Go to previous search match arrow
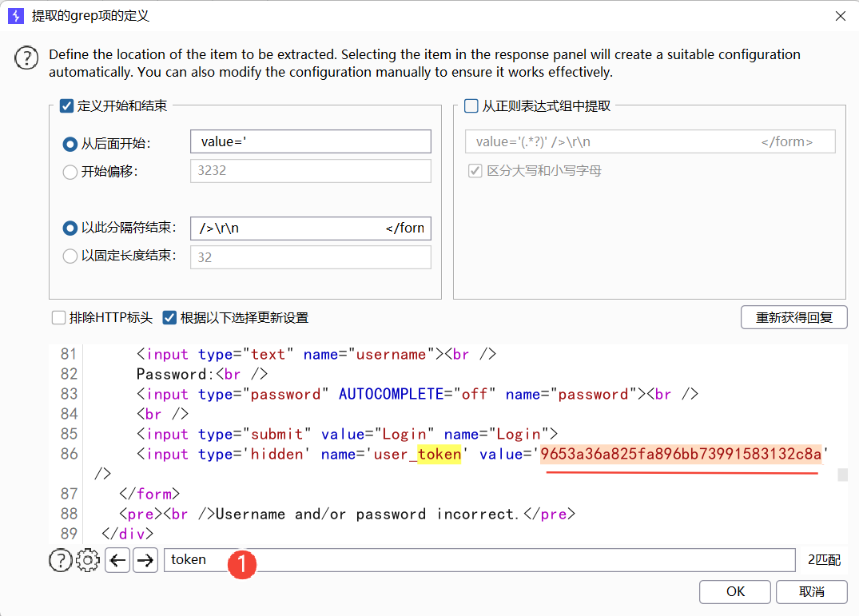Image resolution: width=859 pixels, height=616 pixels. pos(117,560)
